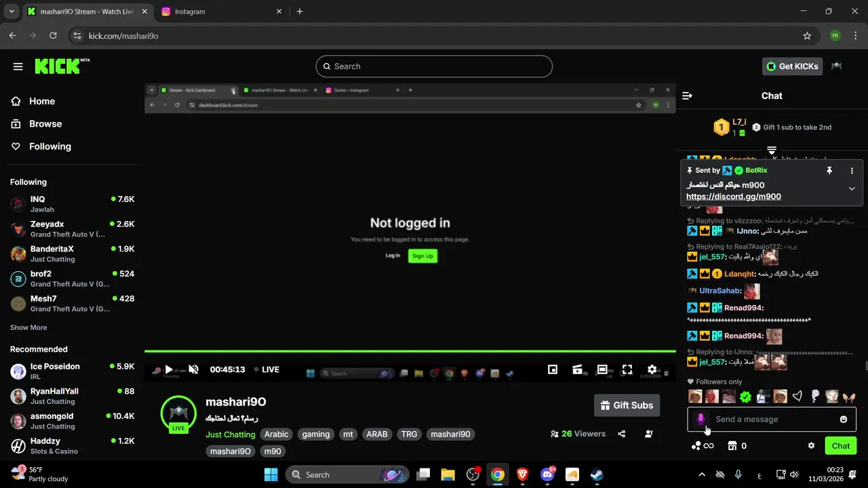868x488 pixels.
Task: Click the Get KICKs button
Action: point(793,66)
